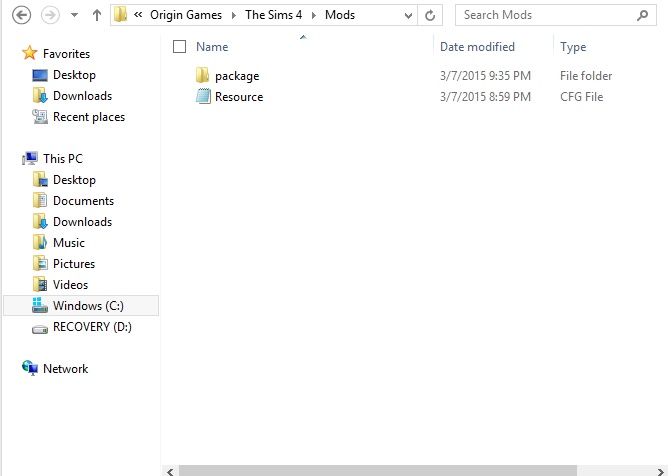Open the address bar history dropdown

pyautogui.click(x=408, y=16)
